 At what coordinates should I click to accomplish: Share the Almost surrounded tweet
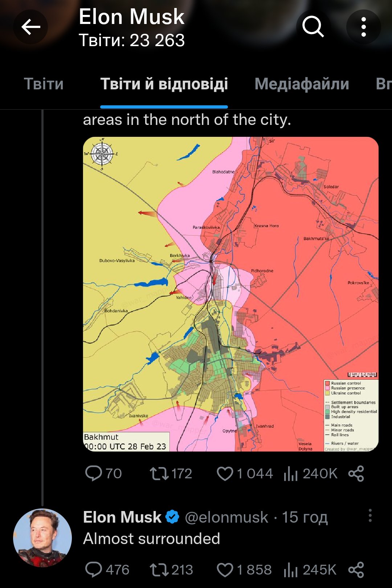point(356,570)
